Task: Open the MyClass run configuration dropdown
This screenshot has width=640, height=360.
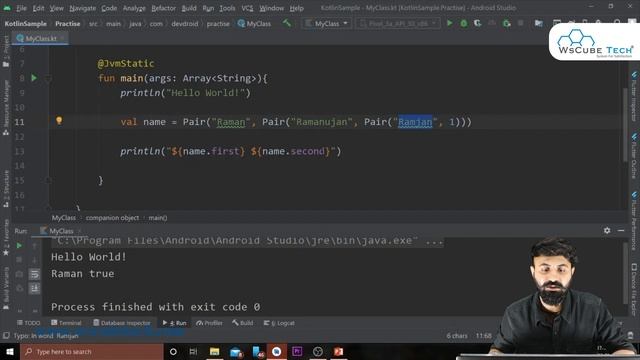Action: [x=327, y=23]
